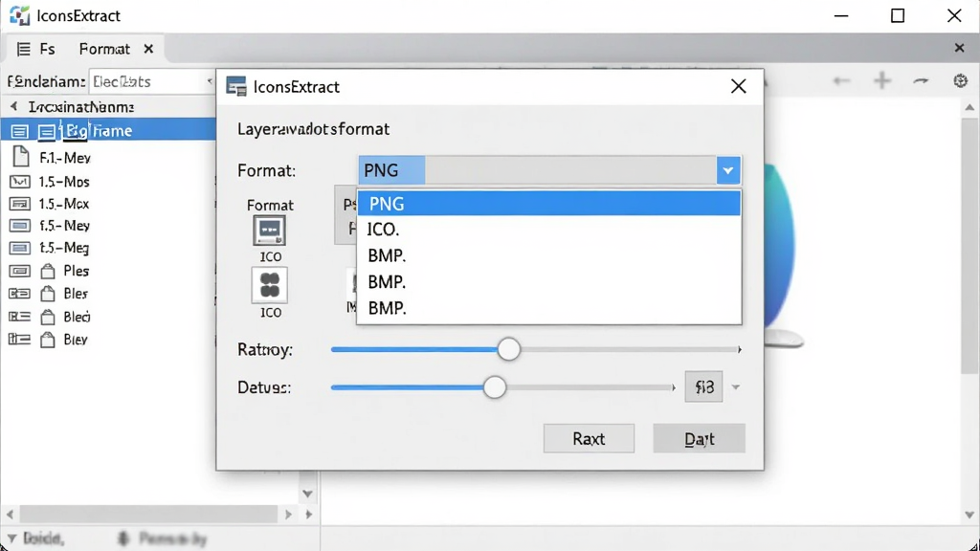Viewport: 980px width, 551px height.
Task: Adjust the Ratroy slider handle
Action: (x=509, y=349)
